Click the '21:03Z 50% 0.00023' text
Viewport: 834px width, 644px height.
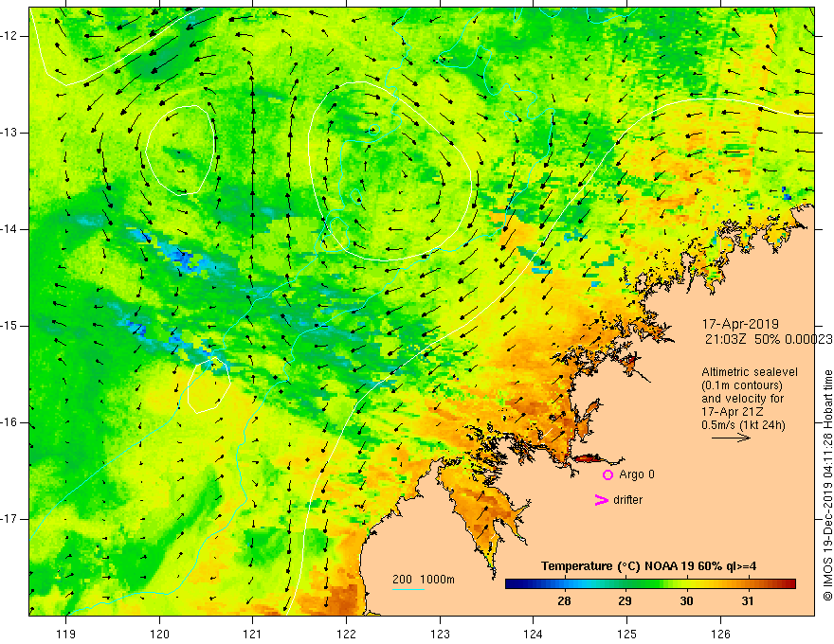[x=770, y=340]
